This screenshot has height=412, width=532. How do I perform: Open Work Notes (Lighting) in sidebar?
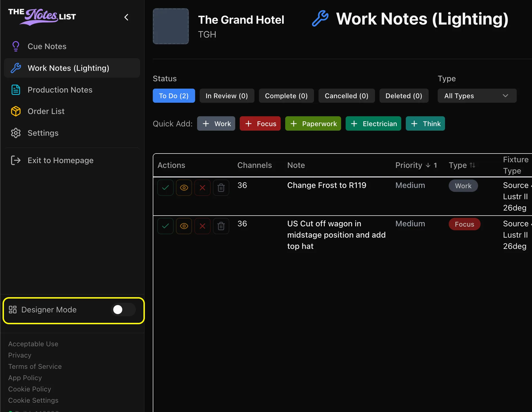(x=72, y=68)
